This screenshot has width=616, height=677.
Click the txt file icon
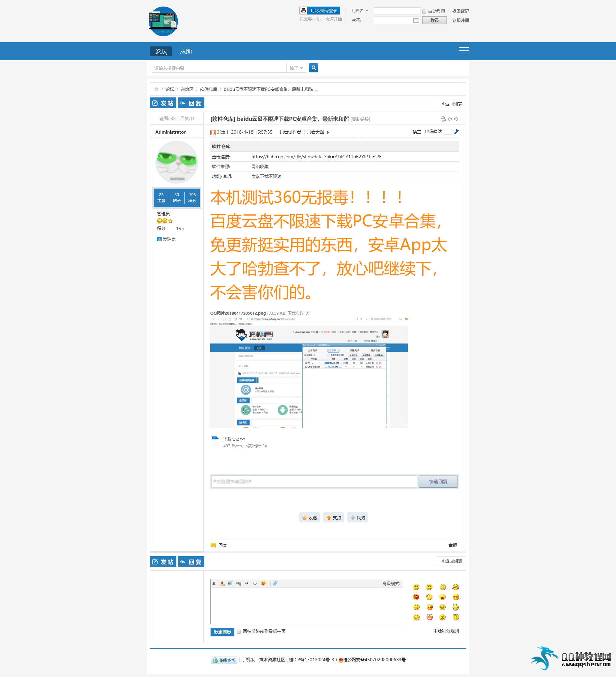pos(215,441)
